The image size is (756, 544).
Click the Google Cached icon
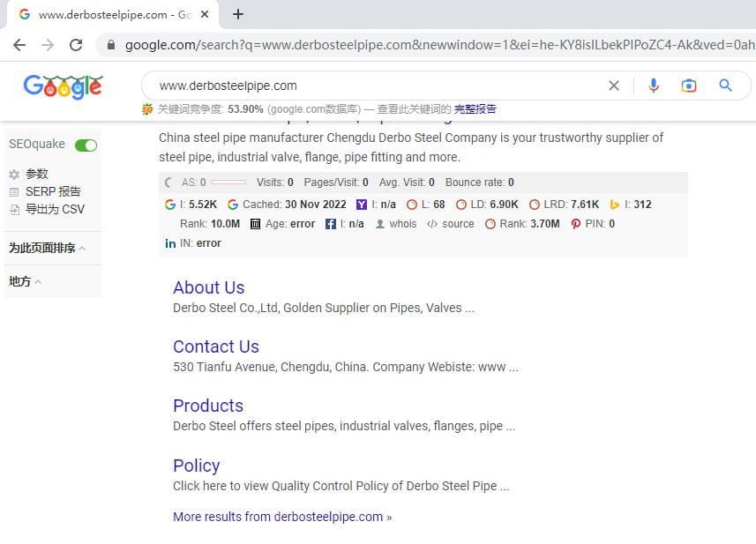coord(233,205)
